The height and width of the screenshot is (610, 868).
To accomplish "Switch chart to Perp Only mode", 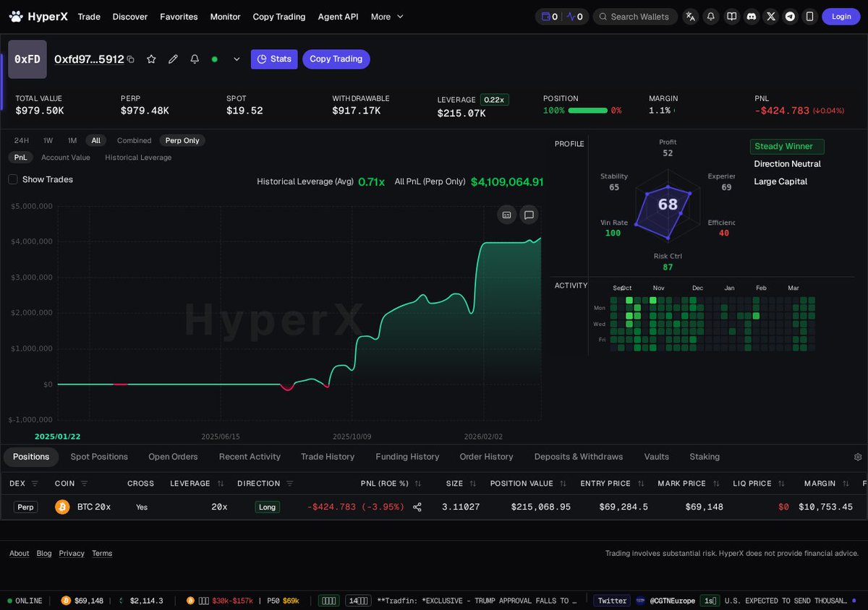I will pyautogui.click(x=182, y=140).
